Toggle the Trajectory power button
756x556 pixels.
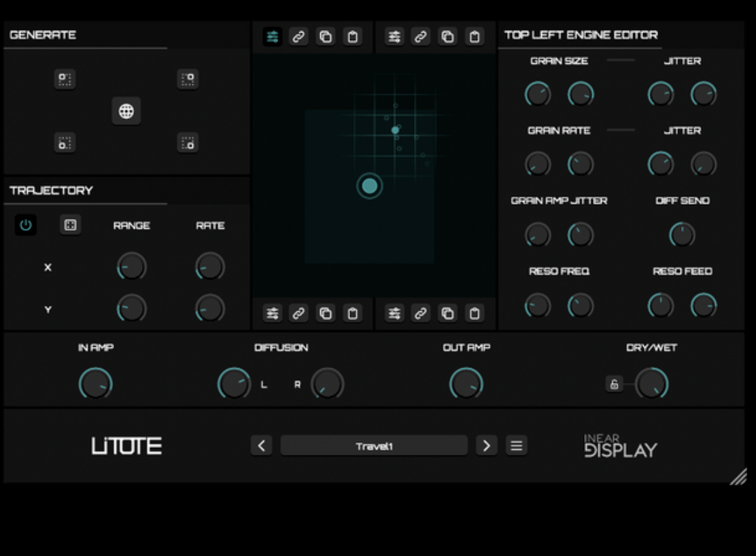coord(26,225)
